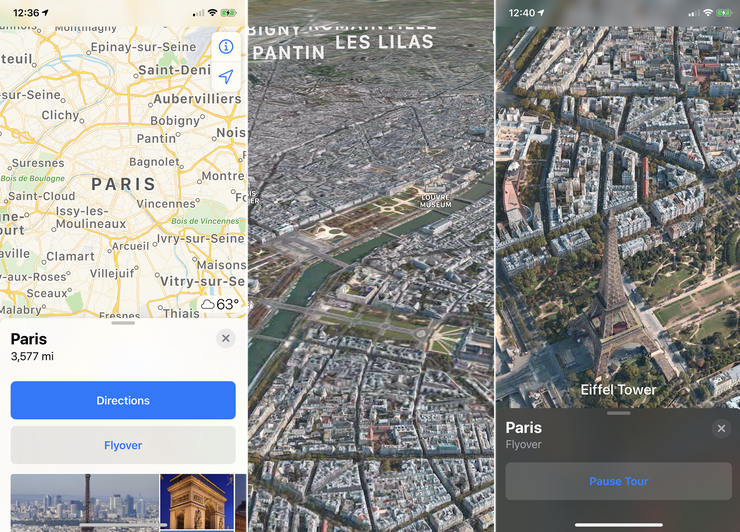Close the Paris place card
The width and height of the screenshot is (740, 532).
click(x=226, y=338)
